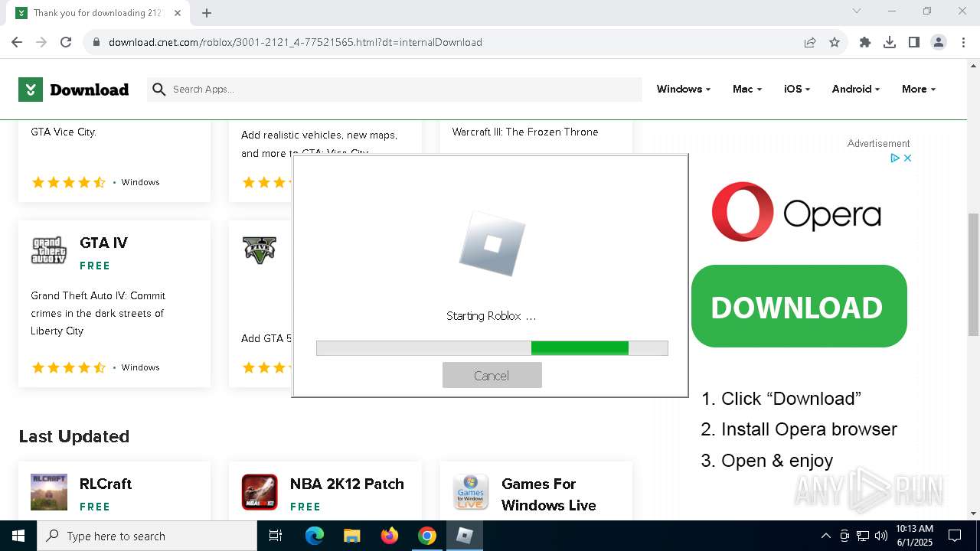
Task: Click the 'Starting Roblox ...' status text
Action: [x=491, y=316]
